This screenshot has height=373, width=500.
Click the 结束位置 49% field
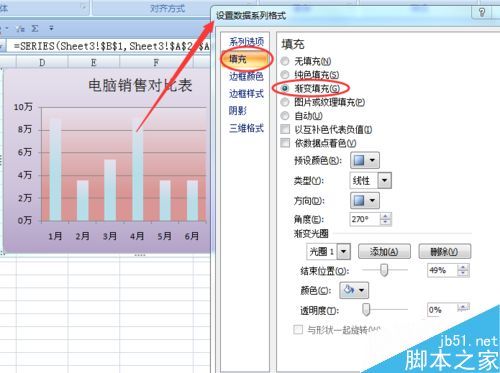[x=442, y=270]
